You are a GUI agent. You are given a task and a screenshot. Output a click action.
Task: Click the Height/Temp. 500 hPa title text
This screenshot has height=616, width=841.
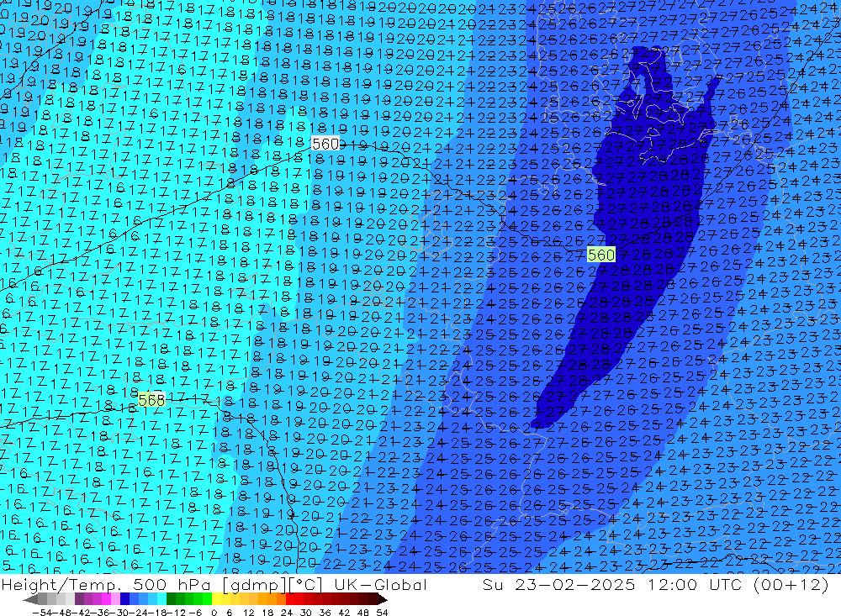(x=107, y=584)
